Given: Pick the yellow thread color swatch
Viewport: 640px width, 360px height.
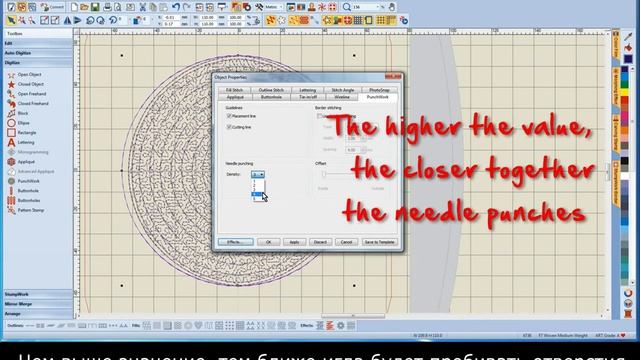Looking at the screenshot, I should pyautogui.click(x=624, y=91).
